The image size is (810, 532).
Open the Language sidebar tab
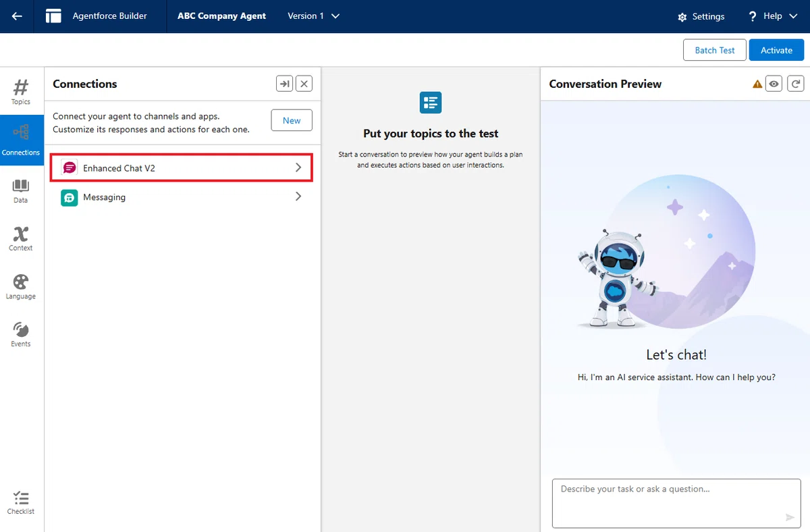pos(21,287)
